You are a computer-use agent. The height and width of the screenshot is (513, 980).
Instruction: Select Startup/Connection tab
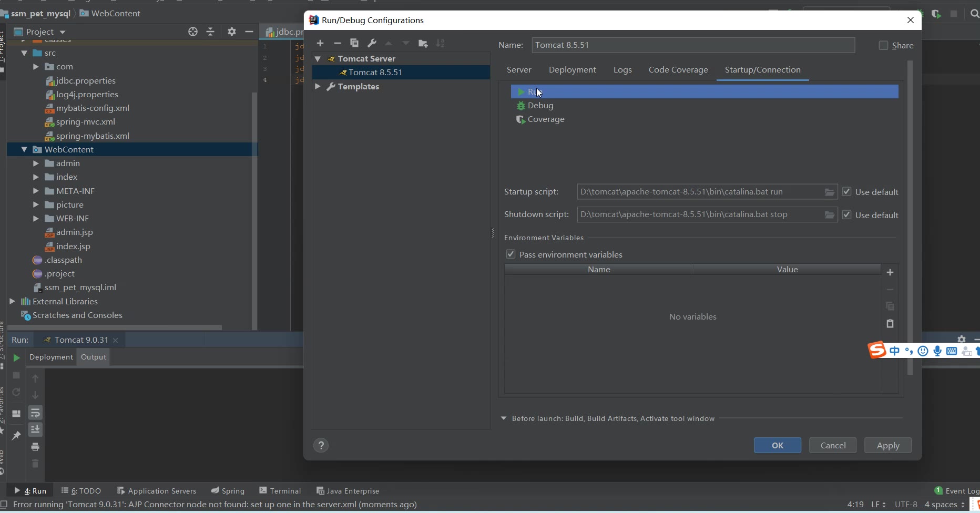(x=762, y=70)
